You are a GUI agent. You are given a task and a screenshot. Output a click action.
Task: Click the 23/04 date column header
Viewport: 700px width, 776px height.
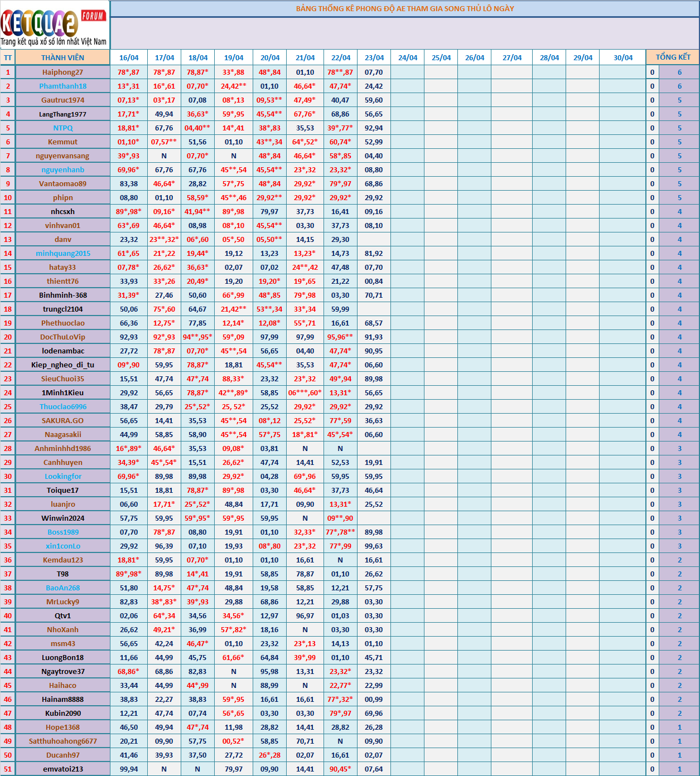tap(374, 57)
